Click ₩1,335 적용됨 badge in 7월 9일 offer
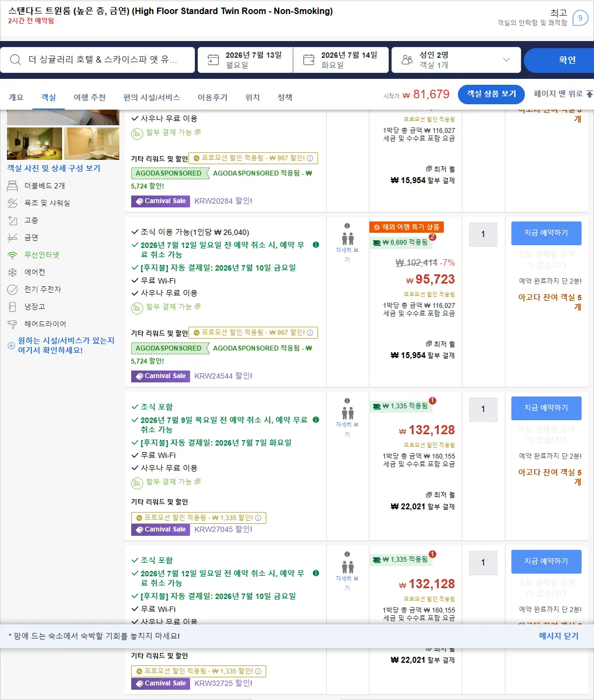 400,406
